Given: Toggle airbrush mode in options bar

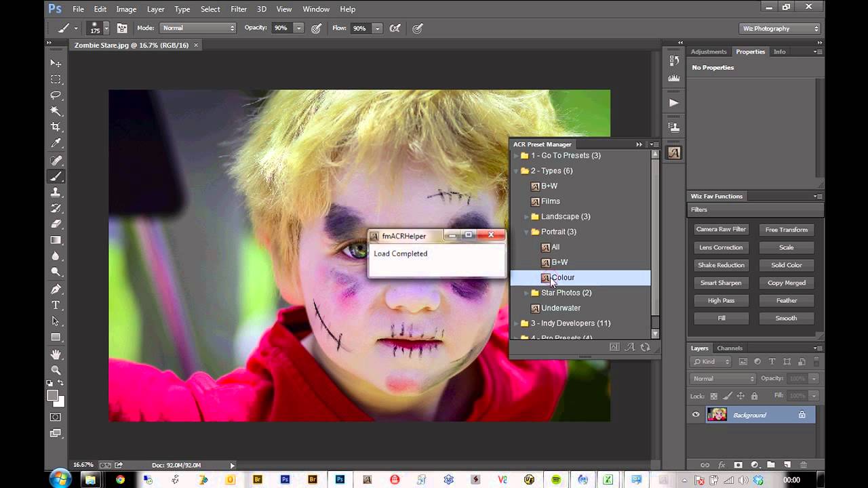Looking at the screenshot, I should click(x=395, y=28).
